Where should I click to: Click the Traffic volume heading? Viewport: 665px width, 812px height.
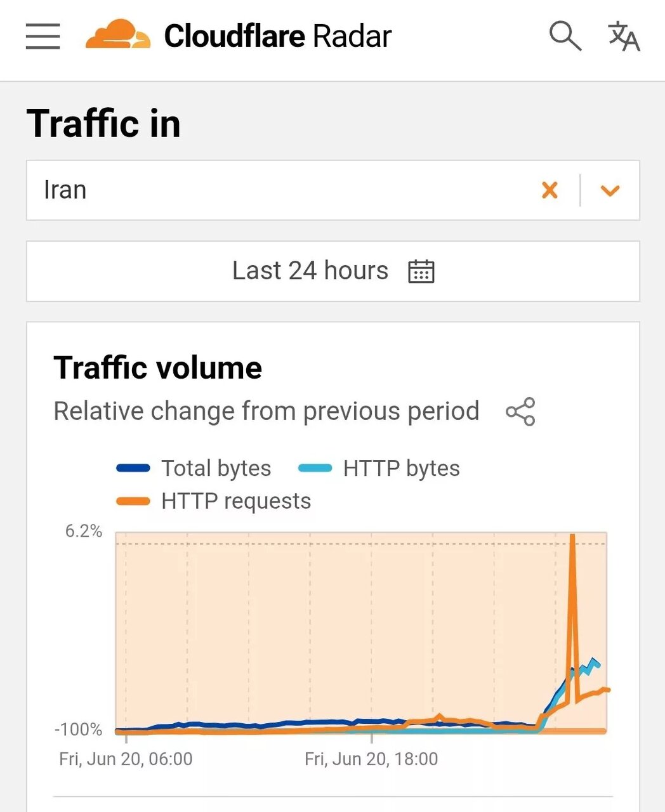coord(158,368)
